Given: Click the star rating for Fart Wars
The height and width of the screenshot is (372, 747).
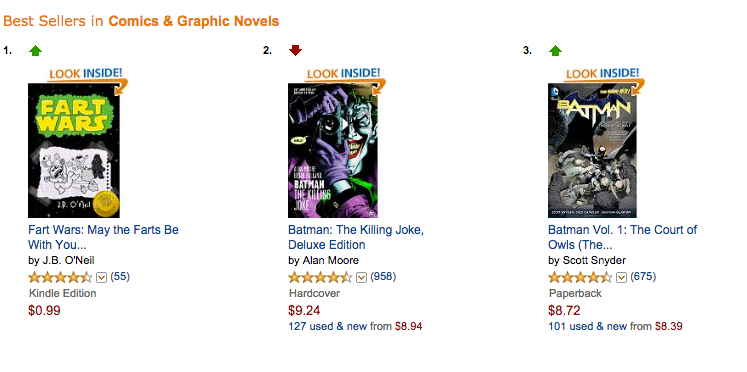Looking at the screenshot, I should [60, 277].
